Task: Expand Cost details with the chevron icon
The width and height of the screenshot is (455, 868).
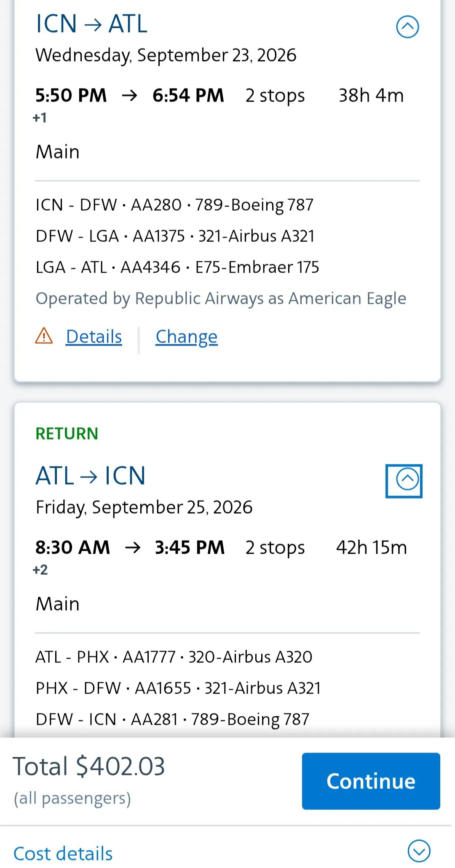Action: pyautogui.click(x=419, y=851)
